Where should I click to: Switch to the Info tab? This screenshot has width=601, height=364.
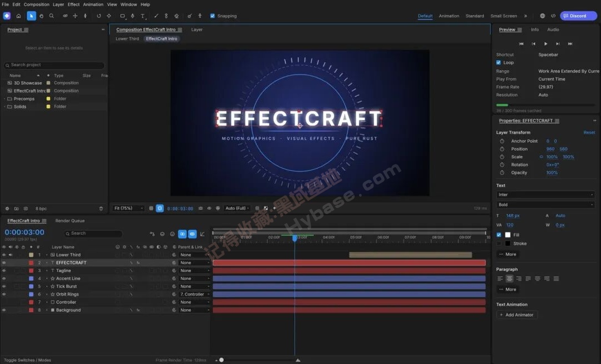coord(535,30)
